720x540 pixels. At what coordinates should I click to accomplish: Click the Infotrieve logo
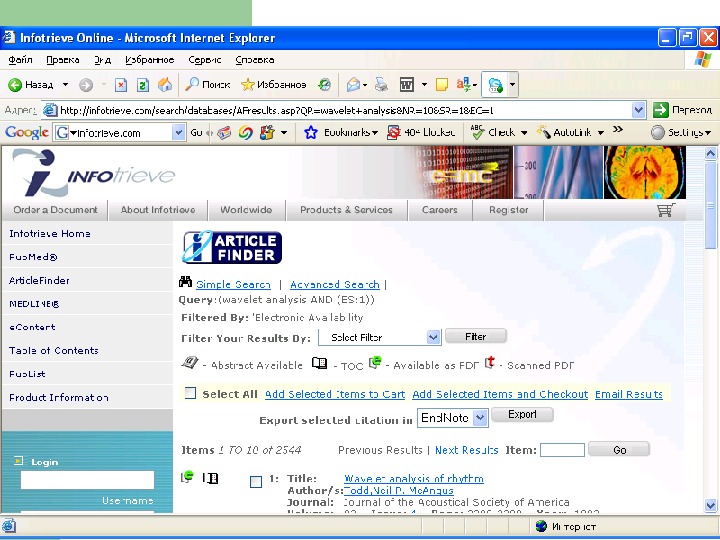point(94,173)
